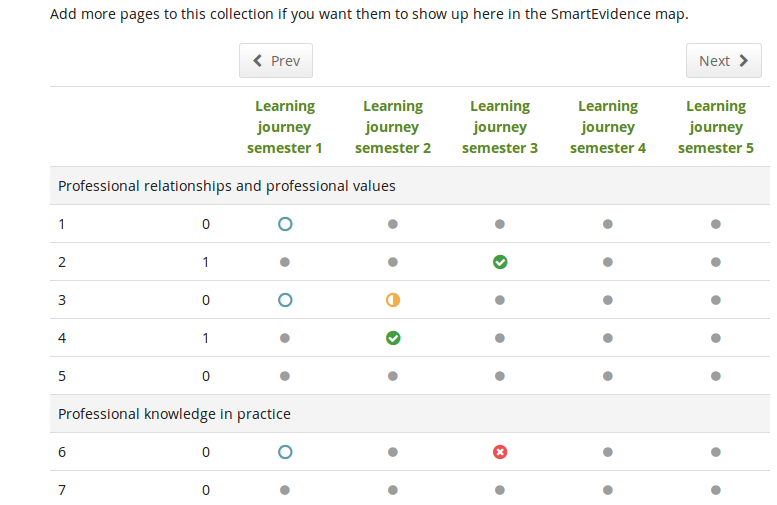The height and width of the screenshot is (505, 777).
Task: Click the green completed icon in row 4
Action: (x=393, y=338)
